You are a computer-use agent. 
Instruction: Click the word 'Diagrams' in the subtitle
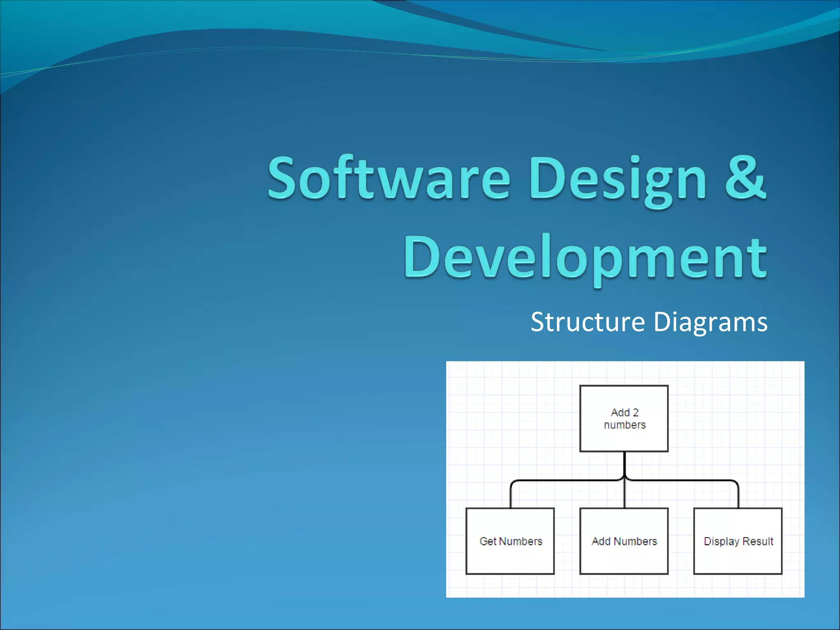pos(710,322)
